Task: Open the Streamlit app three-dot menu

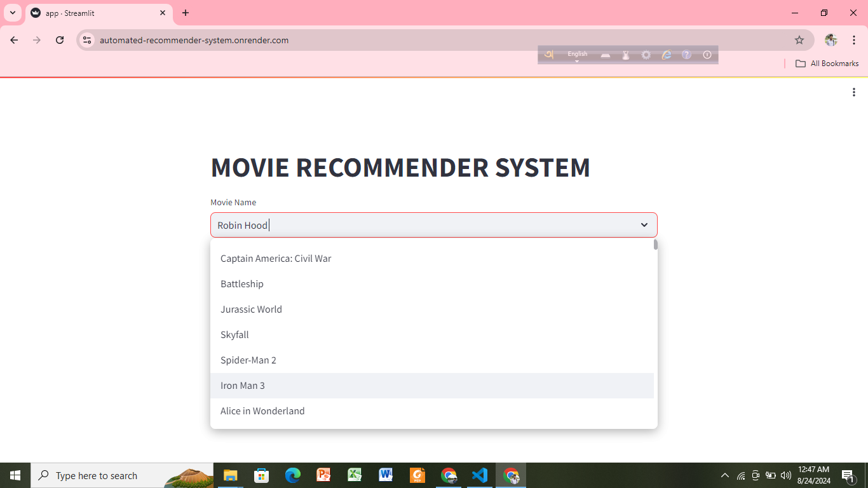Action: [854, 92]
